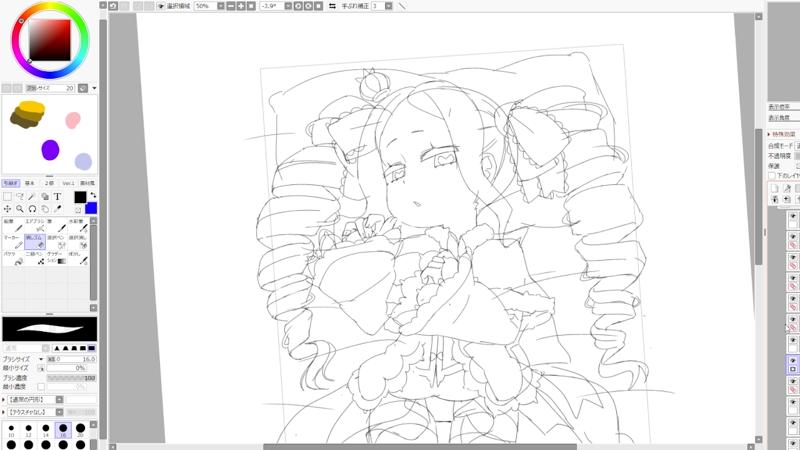This screenshot has height=450, width=800.
Task: Switch to the 2値 tool tab
Action: click(x=49, y=184)
